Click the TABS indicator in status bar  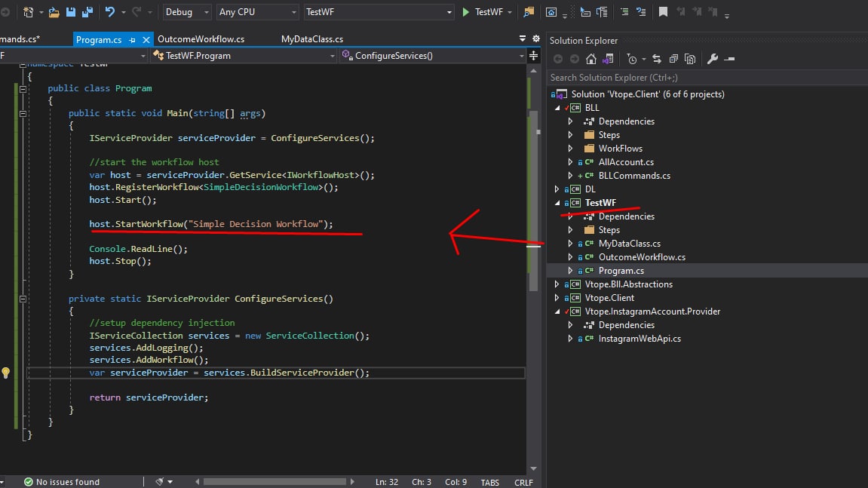click(x=490, y=483)
